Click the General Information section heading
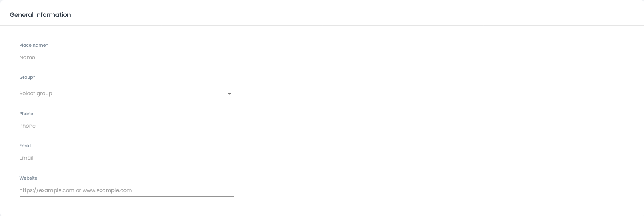 coord(40,15)
